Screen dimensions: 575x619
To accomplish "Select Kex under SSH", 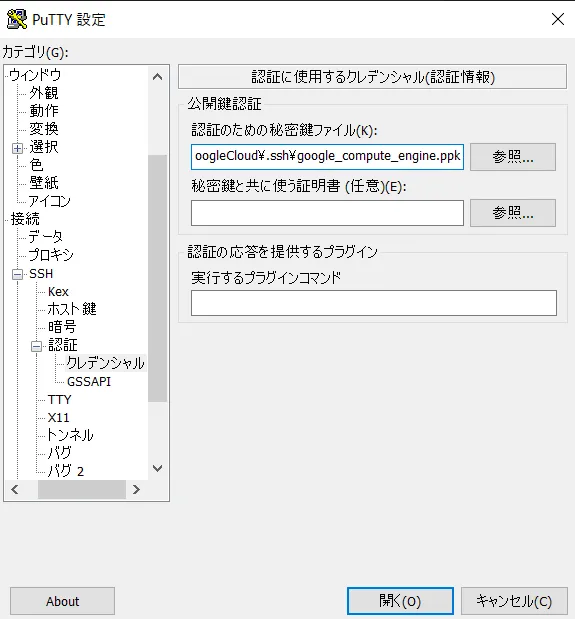I will (x=58, y=292).
